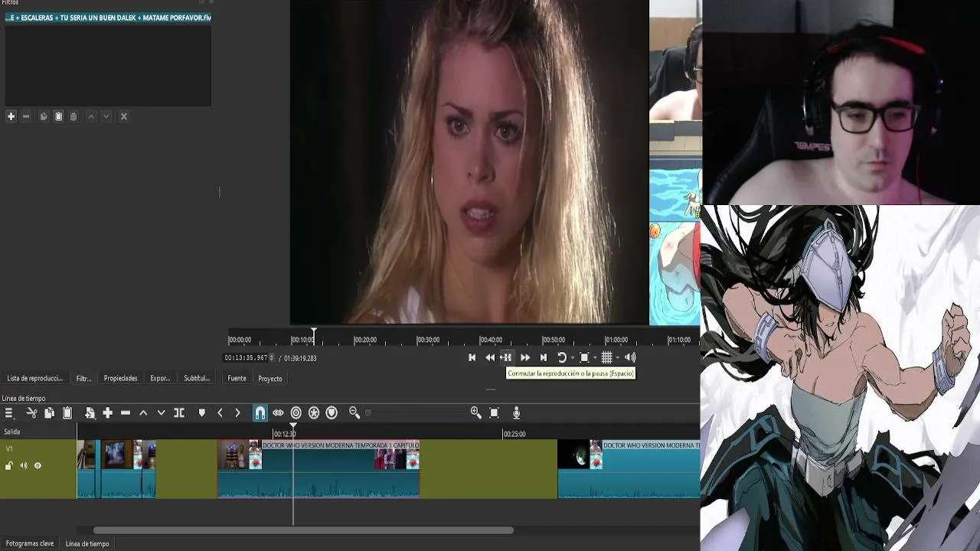Screen dimensions: 980x551
Task: Copy the selected timeline clip
Action: pyautogui.click(x=49, y=413)
